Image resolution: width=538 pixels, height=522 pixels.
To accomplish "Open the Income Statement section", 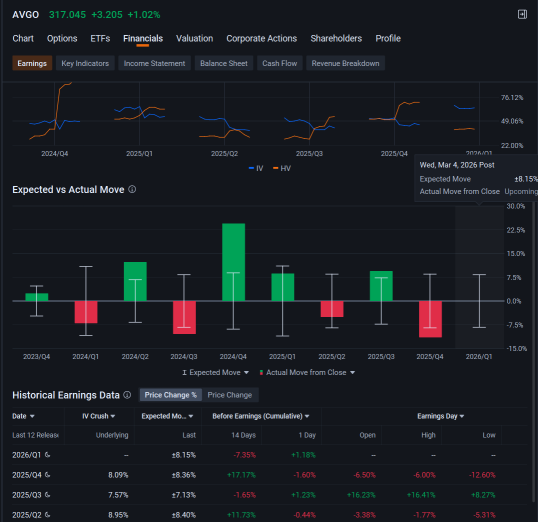I will pos(154,63).
